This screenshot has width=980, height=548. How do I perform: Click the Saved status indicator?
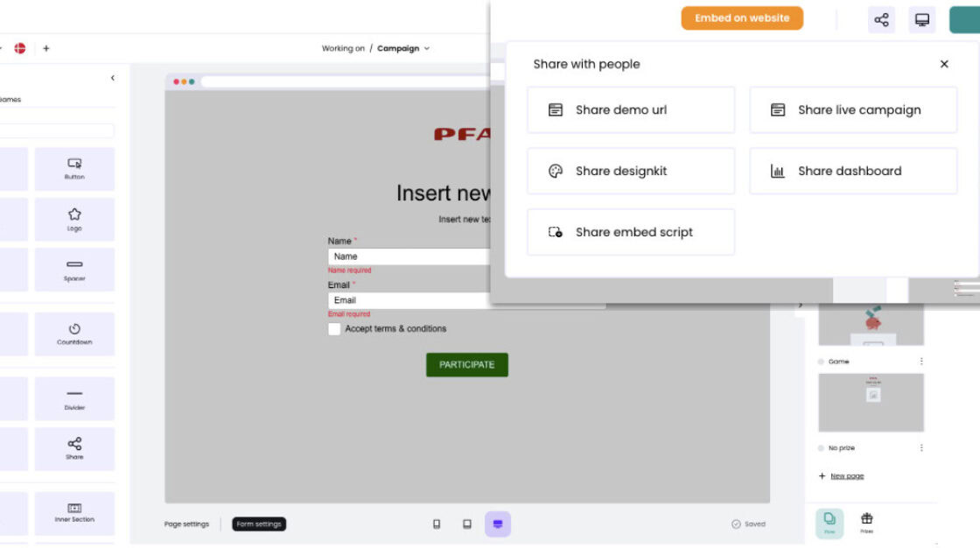tap(748, 524)
